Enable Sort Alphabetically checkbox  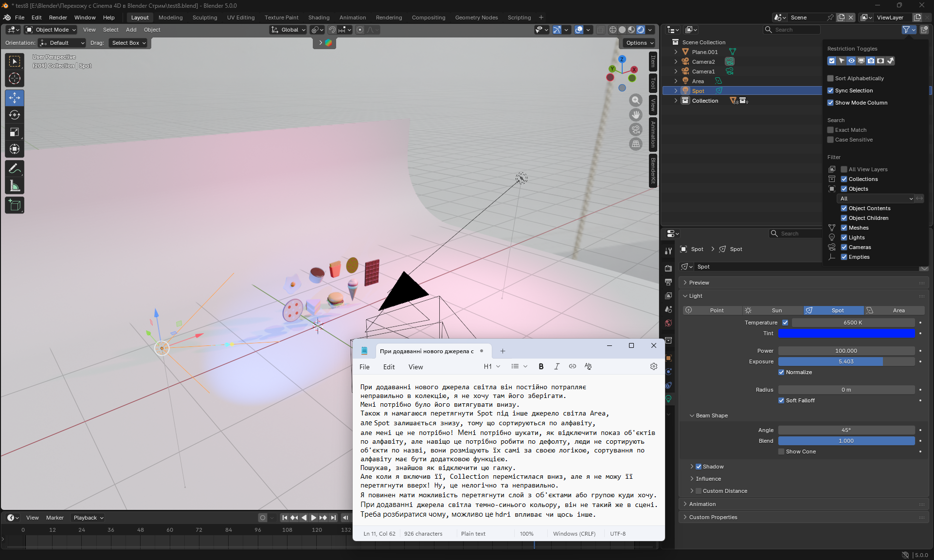coord(830,78)
